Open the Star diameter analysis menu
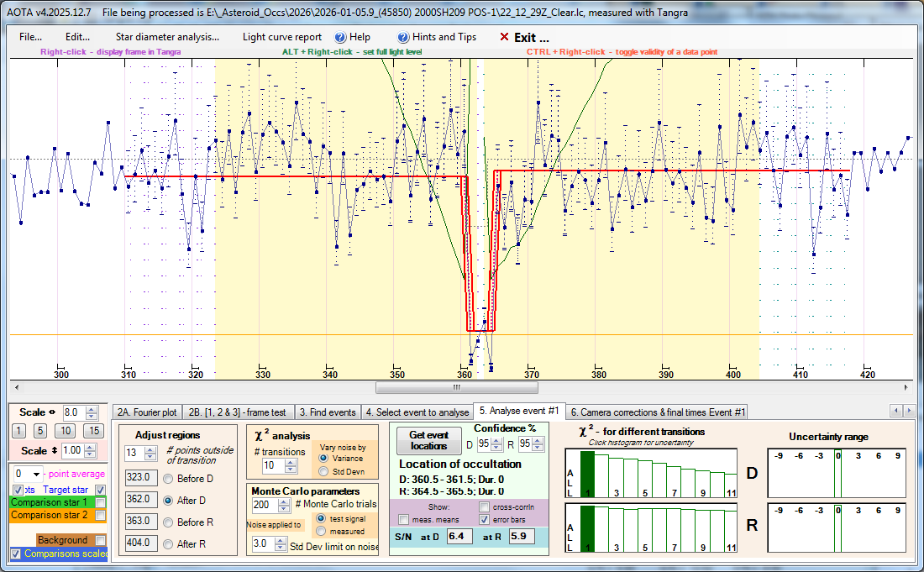 click(167, 37)
